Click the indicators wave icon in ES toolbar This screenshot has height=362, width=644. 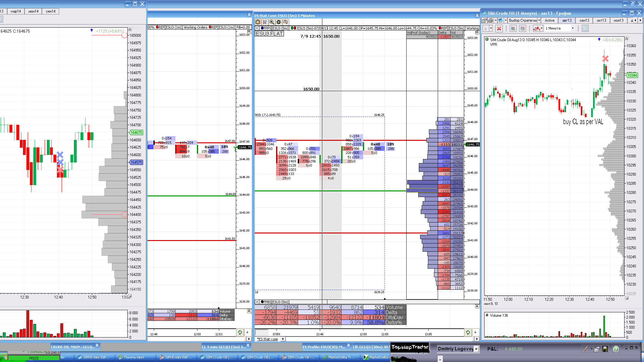point(286,22)
